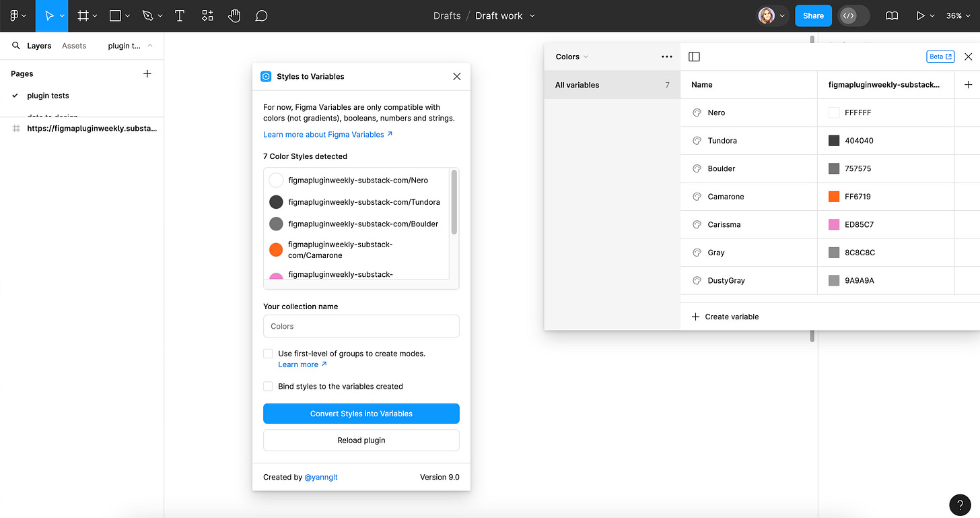Screen dimensions: 980x518
Task: Switch to the Layers tab
Action: (39, 46)
